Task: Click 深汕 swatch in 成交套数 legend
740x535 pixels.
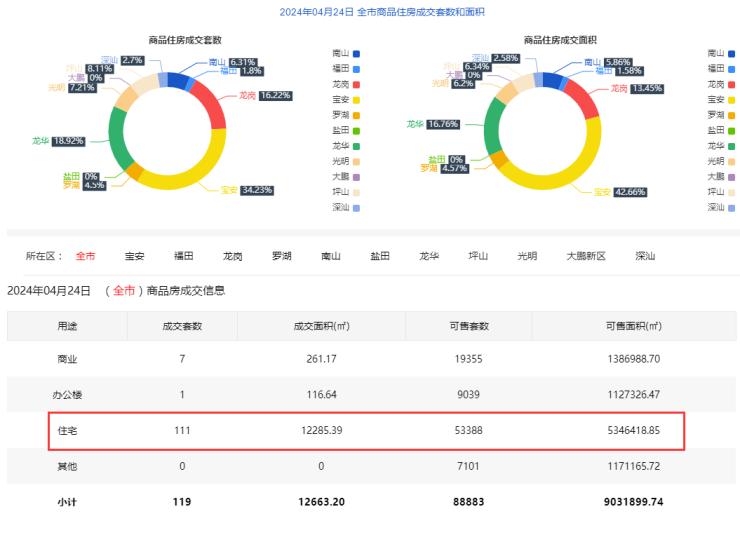Action: coord(356,207)
